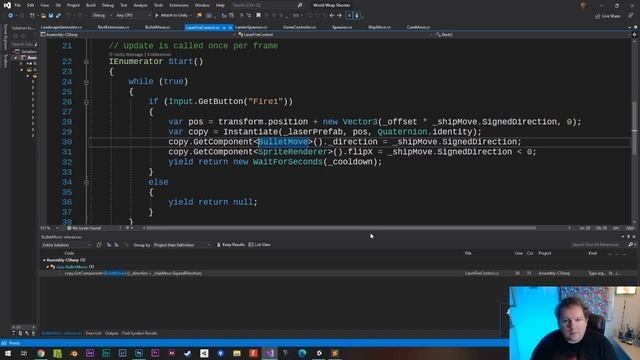The height and width of the screenshot is (360, 640).
Task: Click the Search references input field
Action: pyautogui.click(x=599, y=244)
